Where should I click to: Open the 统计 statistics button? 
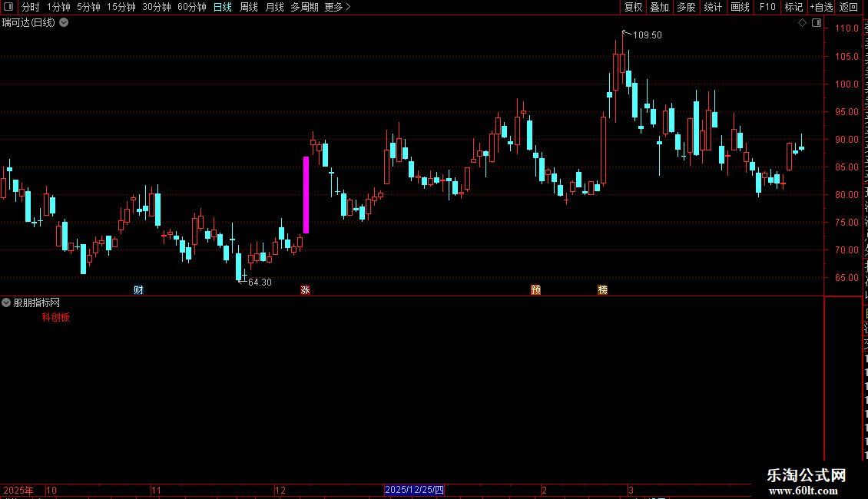tap(713, 7)
